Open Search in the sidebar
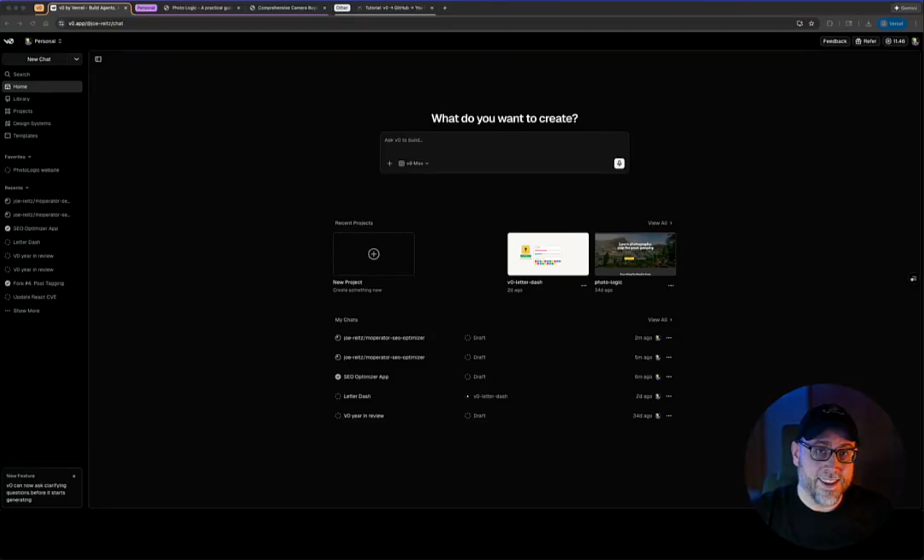The width and height of the screenshot is (924, 560). pyautogui.click(x=42, y=74)
